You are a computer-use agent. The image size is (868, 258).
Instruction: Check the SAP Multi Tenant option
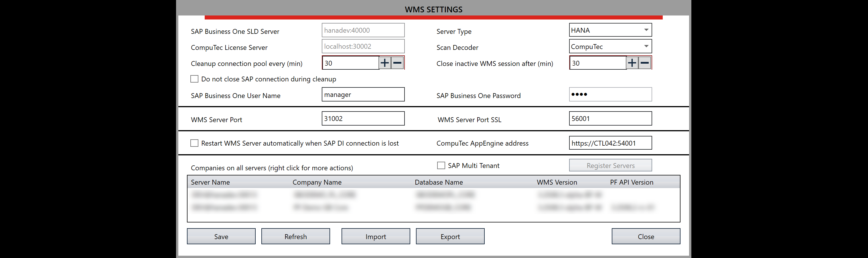(441, 165)
